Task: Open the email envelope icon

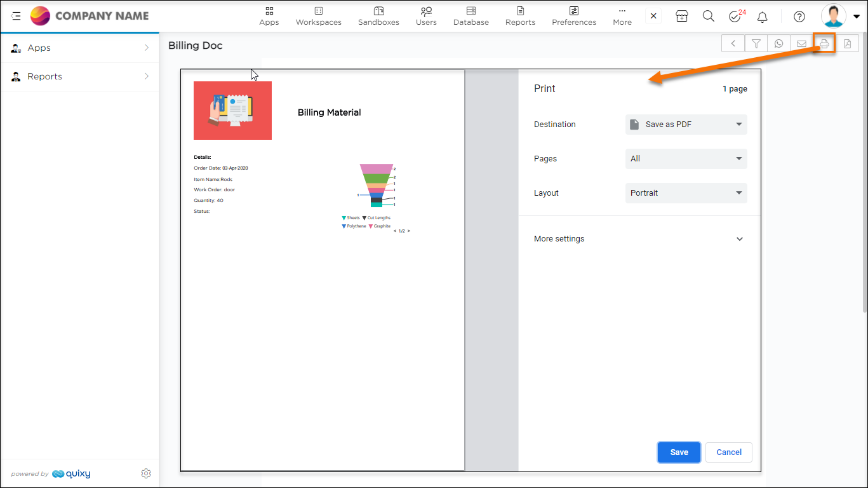Action: pos(801,44)
